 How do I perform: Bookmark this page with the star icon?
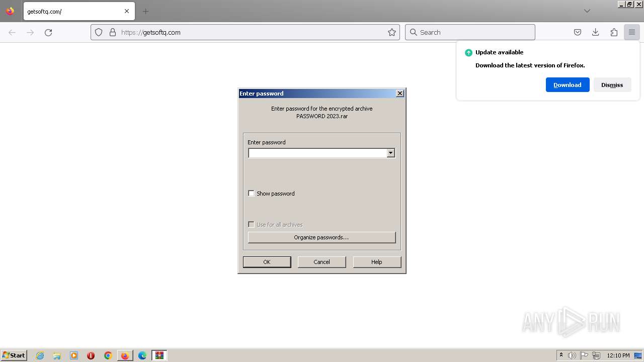click(392, 32)
